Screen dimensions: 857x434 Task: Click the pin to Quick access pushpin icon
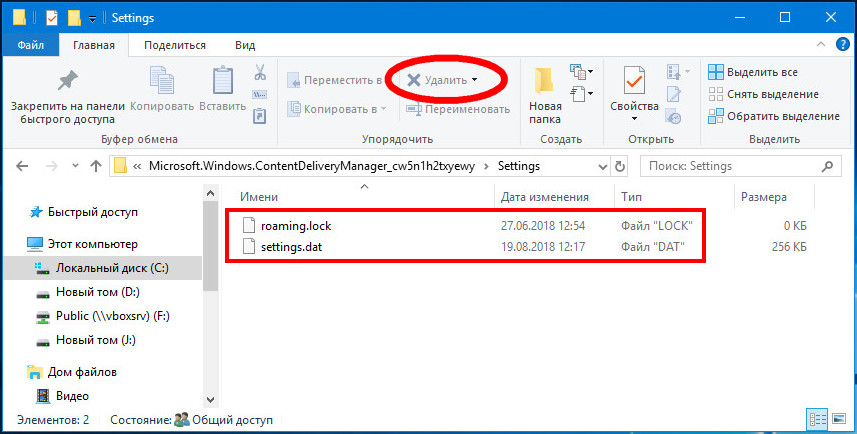coord(68,81)
